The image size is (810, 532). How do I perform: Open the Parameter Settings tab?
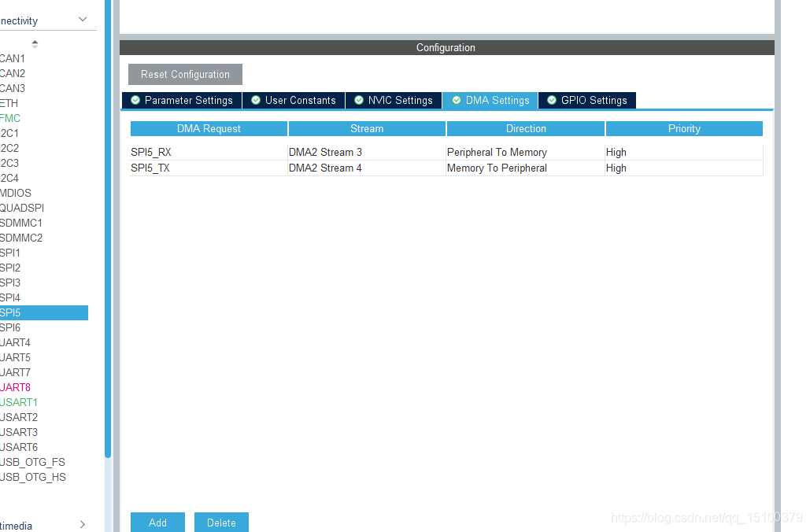[x=182, y=100]
